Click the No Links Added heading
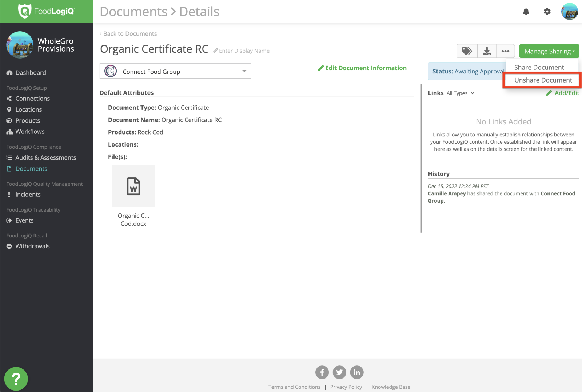Screen dimensions: 582x392 coord(503,122)
